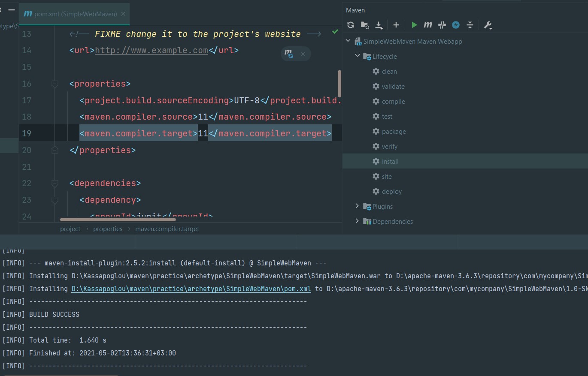Select the deploy lifecycle goal
This screenshot has width=588, height=376.
click(x=392, y=192)
